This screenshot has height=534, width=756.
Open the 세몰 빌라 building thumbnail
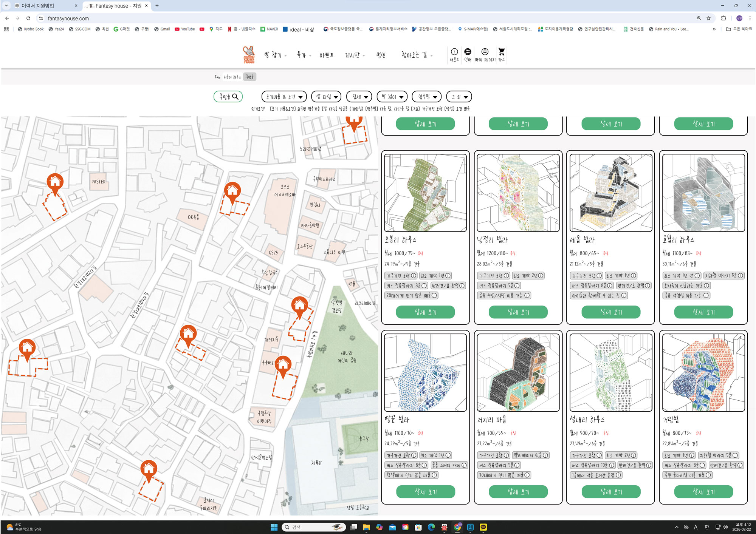610,193
